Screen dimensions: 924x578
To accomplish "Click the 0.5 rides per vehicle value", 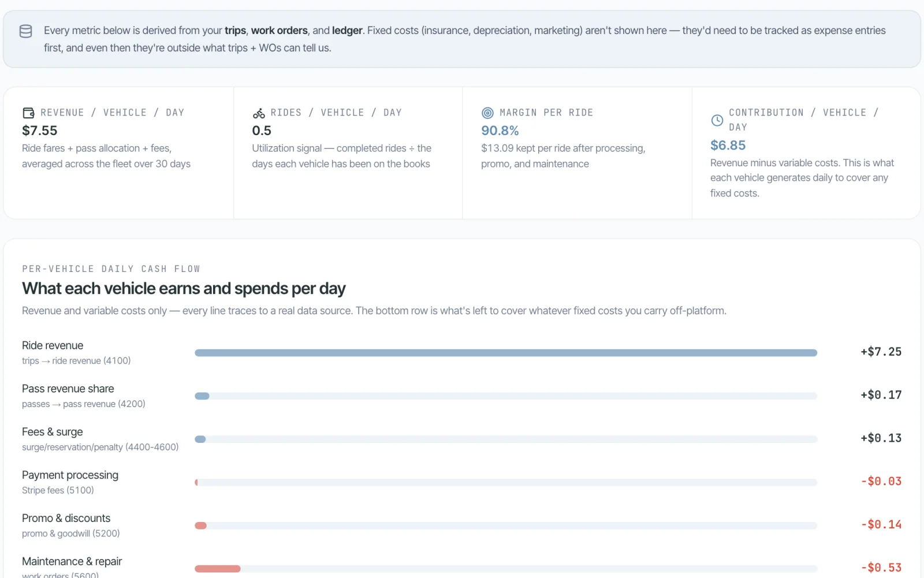I will coord(262,131).
